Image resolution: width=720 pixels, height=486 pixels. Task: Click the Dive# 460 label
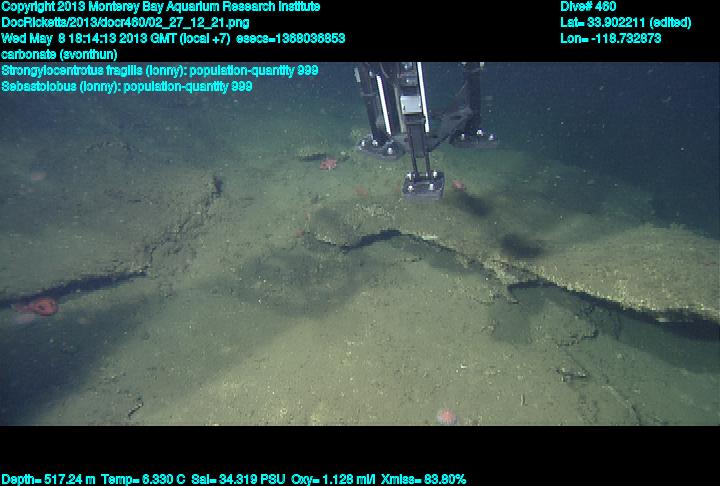[x=588, y=7]
